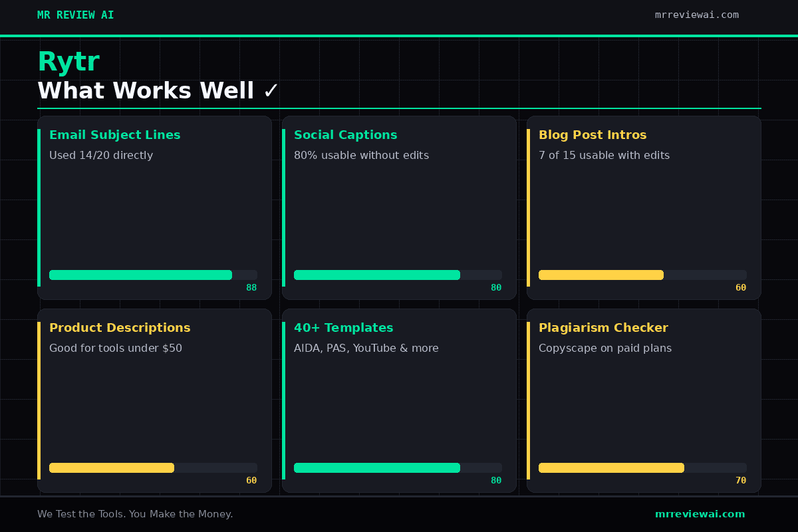
Task: Select the Product Descriptions card title
Action: tap(120, 328)
